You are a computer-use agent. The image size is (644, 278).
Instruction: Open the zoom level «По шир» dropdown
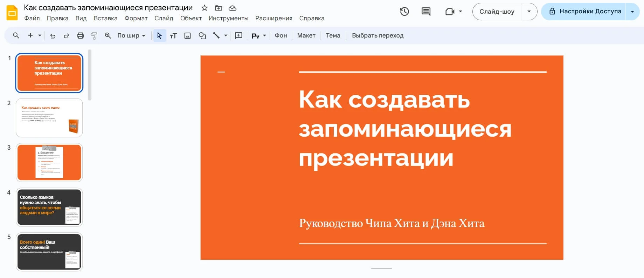click(x=131, y=35)
